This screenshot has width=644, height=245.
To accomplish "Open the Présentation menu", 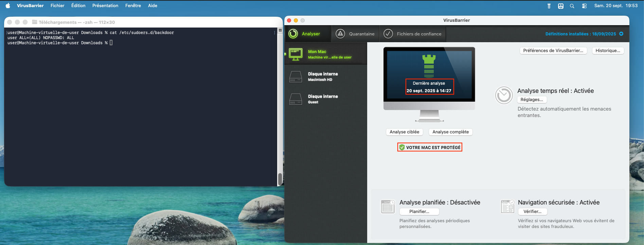I will coord(105,6).
